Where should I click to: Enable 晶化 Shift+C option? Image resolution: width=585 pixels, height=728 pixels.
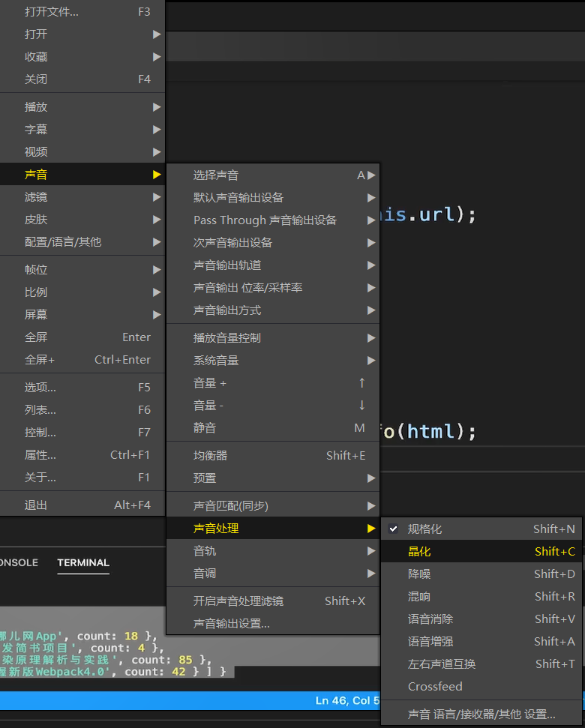pyautogui.click(x=481, y=551)
